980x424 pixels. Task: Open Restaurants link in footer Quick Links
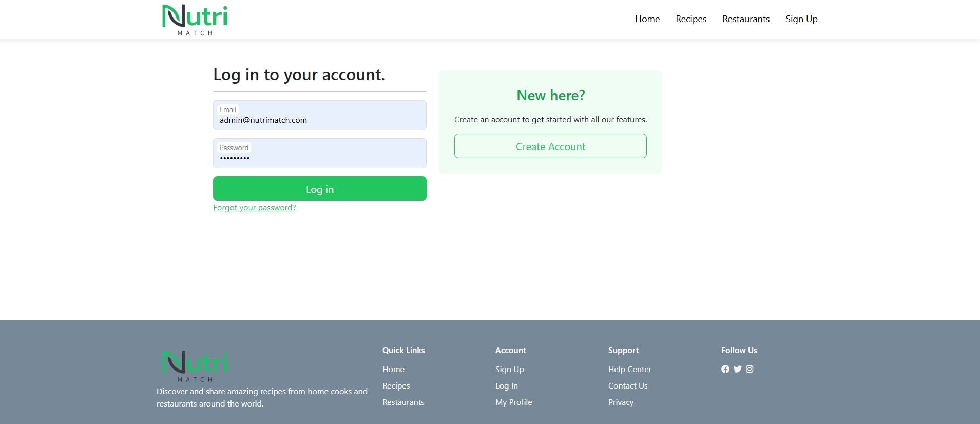(x=403, y=402)
